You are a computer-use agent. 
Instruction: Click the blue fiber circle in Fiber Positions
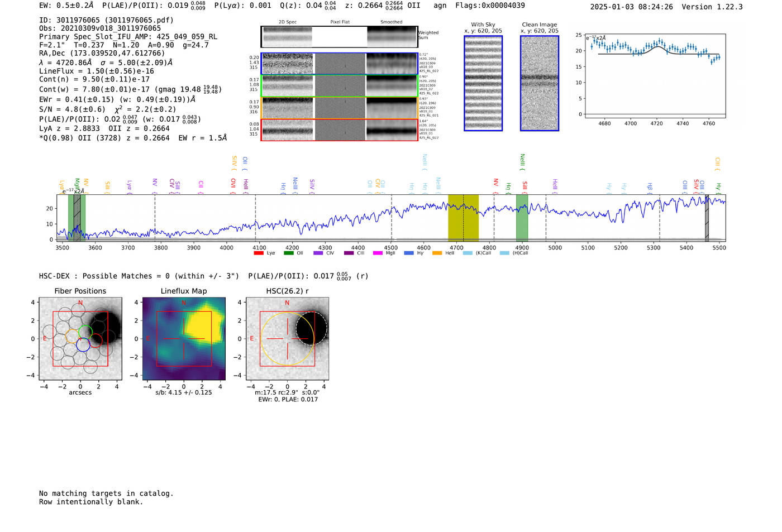[x=83, y=344]
